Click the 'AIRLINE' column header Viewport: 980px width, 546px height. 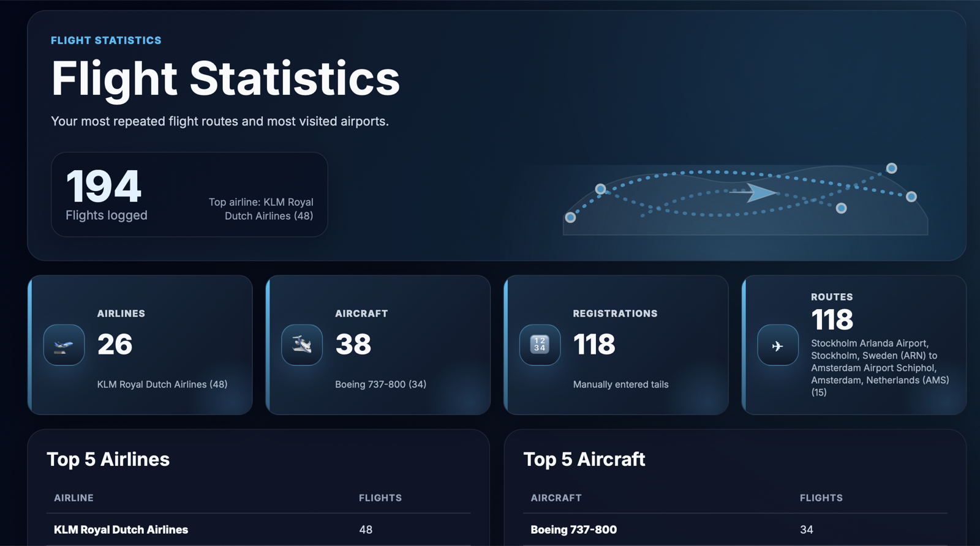(73, 498)
